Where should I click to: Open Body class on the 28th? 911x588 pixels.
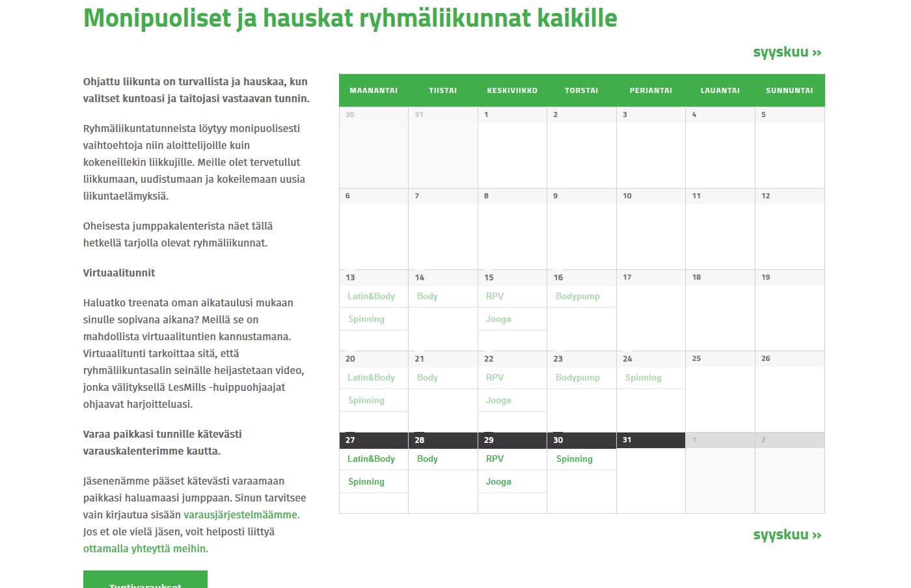[428, 459]
